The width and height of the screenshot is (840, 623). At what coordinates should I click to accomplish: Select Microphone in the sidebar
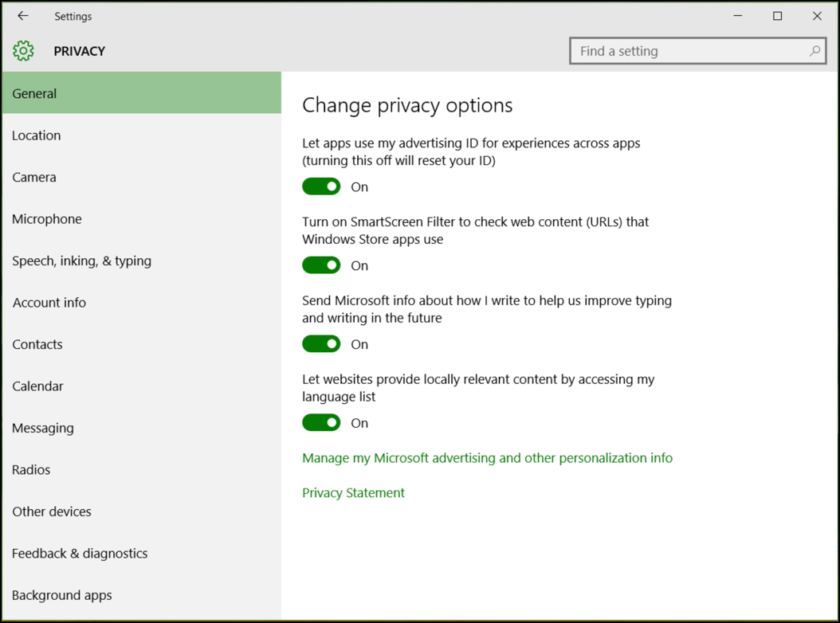tap(46, 218)
